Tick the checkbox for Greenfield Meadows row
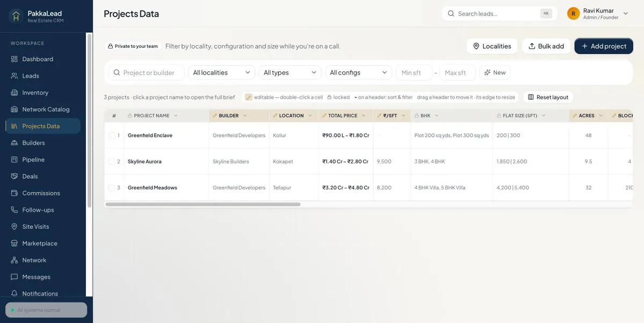The height and width of the screenshot is (323, 644). tap(112, 188)
